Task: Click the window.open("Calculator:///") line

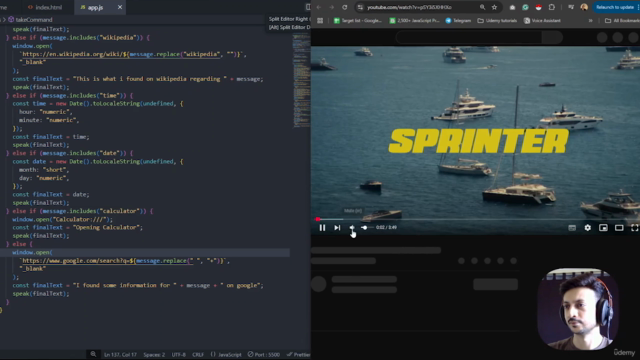Action: pos(62,219)
